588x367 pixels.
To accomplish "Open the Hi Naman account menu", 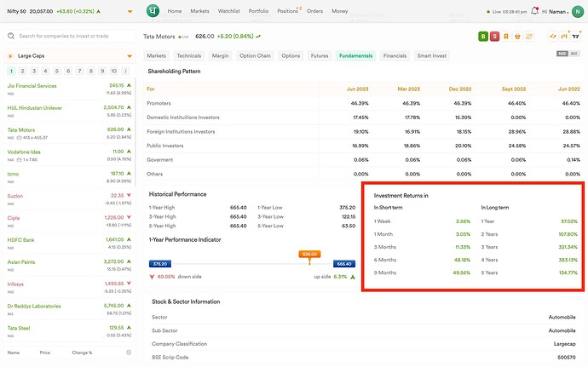I will click(555, 12).
